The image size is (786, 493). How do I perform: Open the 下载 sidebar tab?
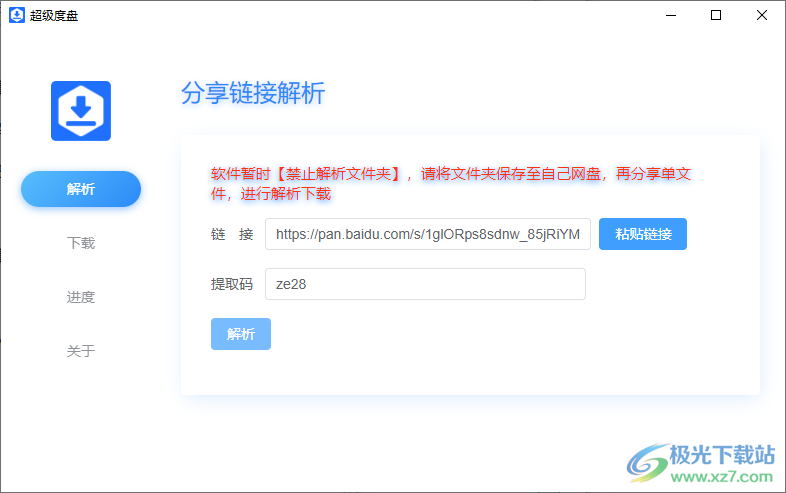pyautogui.click(x=81, y=243)
